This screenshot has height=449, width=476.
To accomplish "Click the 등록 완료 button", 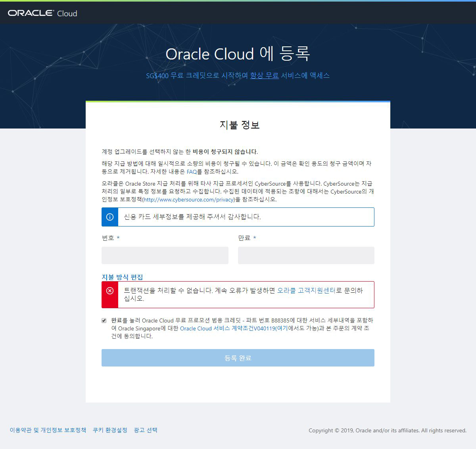I will click(x=238, y=358).
